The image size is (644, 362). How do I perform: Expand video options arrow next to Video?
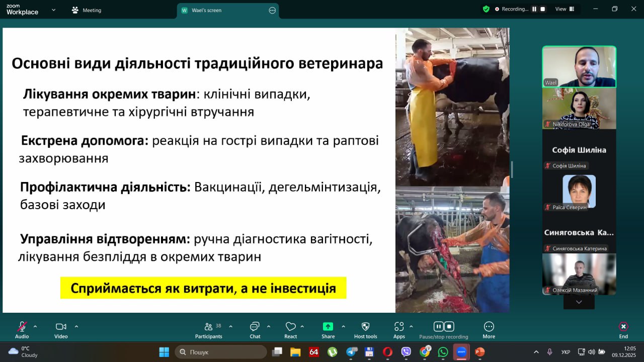click(76, 326)
